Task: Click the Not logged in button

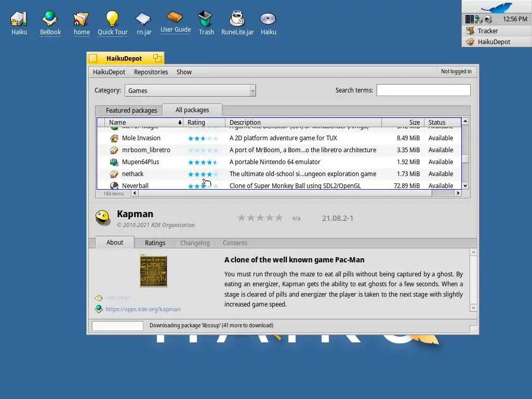Action: coord(456,71)
